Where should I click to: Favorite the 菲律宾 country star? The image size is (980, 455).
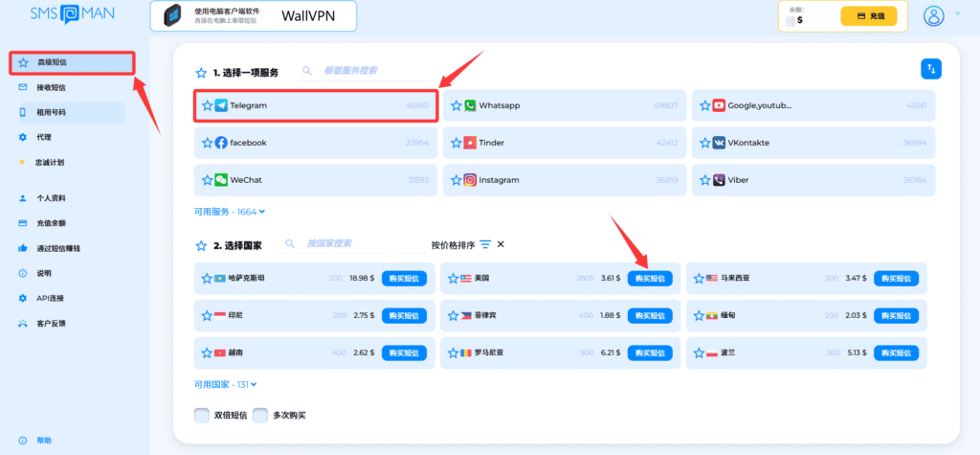click(x=453, y=316)
